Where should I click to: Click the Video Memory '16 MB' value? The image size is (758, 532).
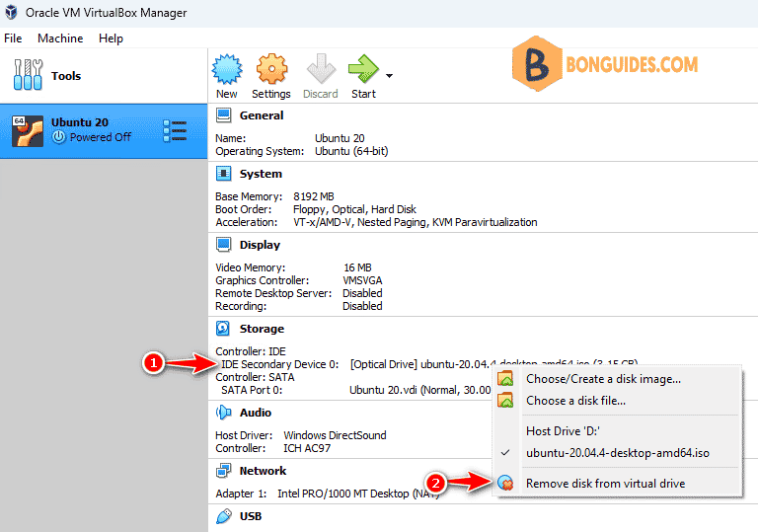click(357, 267)
